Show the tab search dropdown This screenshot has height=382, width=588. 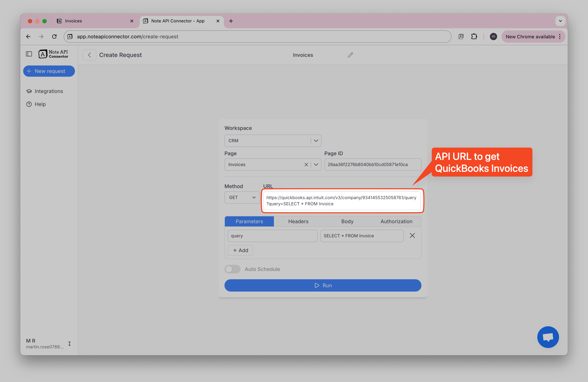pos(560,21)
